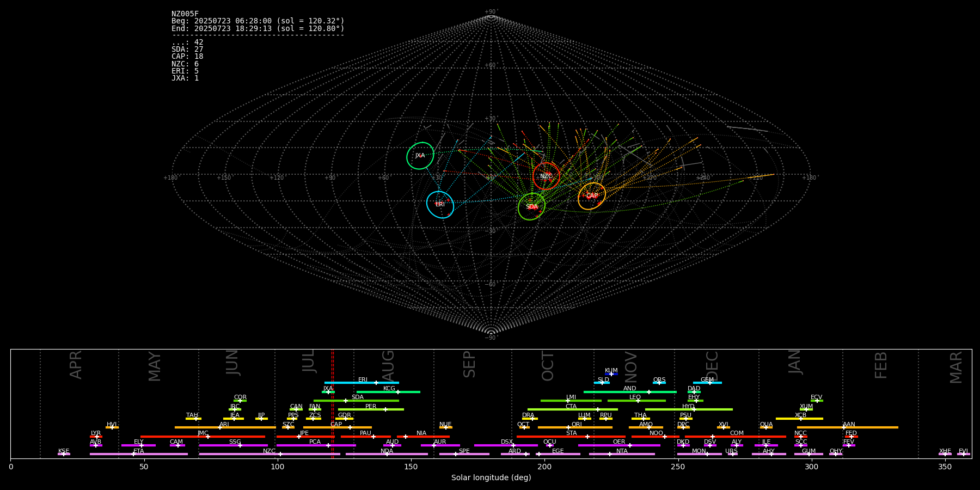Image resolution: width=980 pixels, height=490 pixels.
Task: Click the "...: 42" sporadic count entry
Action: tap(187, 42)
